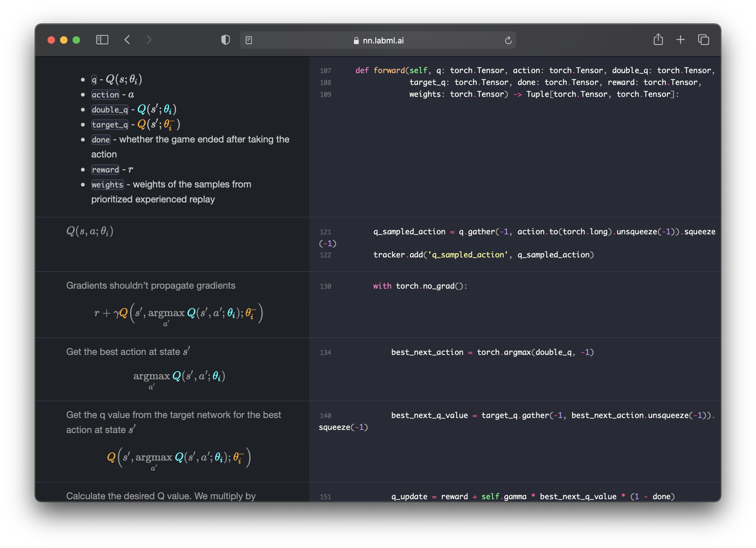The width and height of the screenshot is (756, 548).
Task: Click the 'double_q' parameter label
Action: point(110,110)
